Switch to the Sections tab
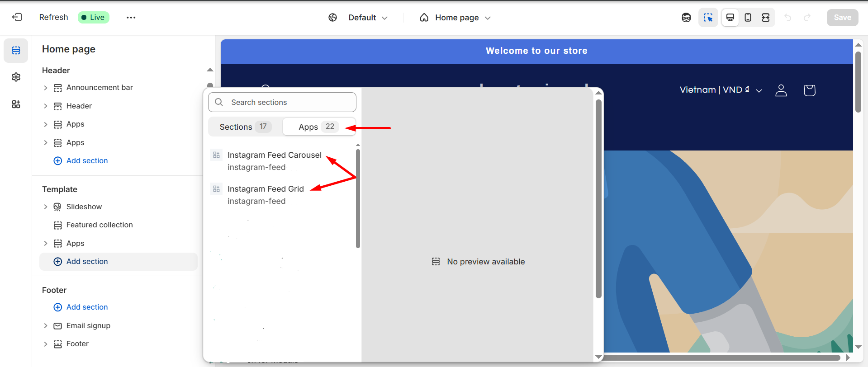 pos(245,127)
